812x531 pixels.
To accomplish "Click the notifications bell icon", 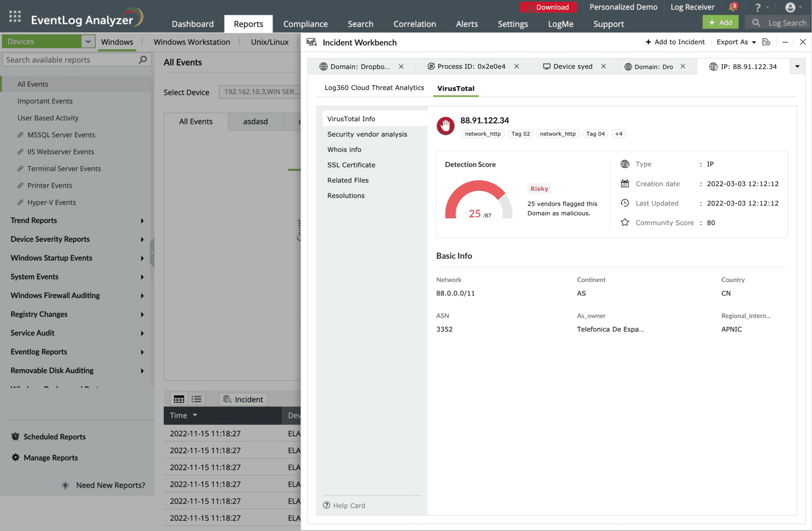I will pyautogui.click(x=733, y=7).
